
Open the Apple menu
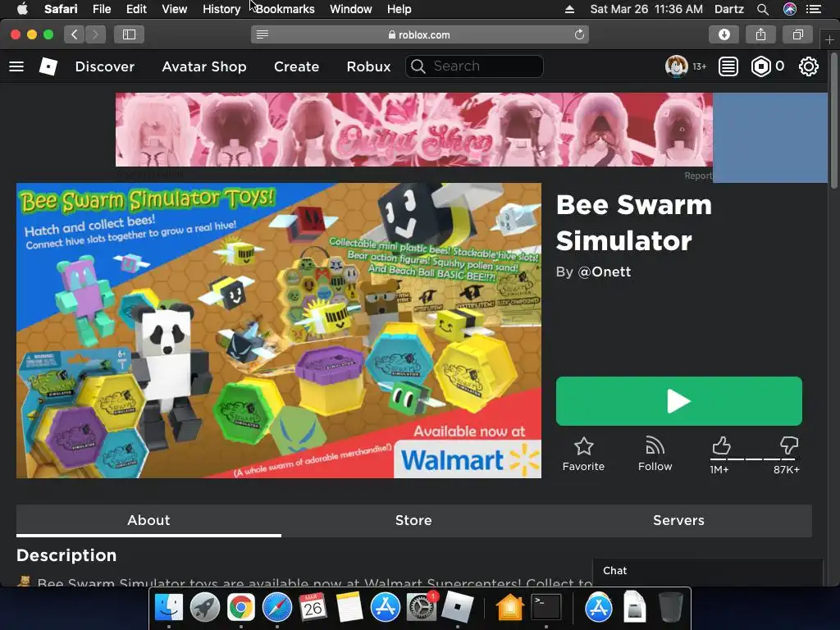click(x=22, y=9)
